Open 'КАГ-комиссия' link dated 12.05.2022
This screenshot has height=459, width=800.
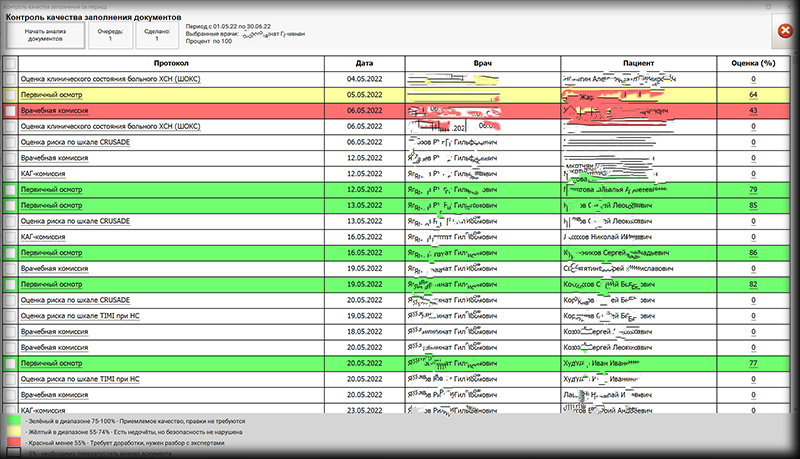43,174
